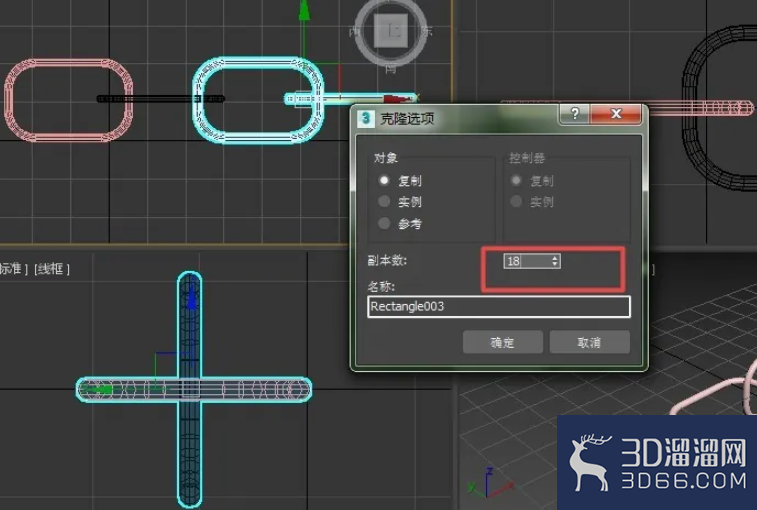Image resolution: width=757 pixels, height=510 pixels.
Task: Cancel the dialog with 取消 button
Action: [589, 342]
